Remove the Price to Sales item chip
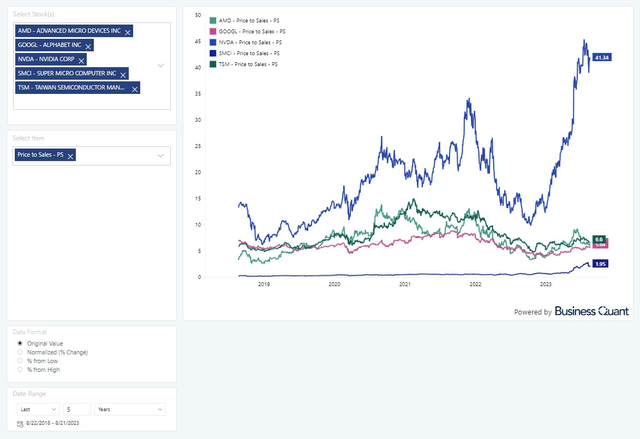640x439 pixels. [71, 156]
